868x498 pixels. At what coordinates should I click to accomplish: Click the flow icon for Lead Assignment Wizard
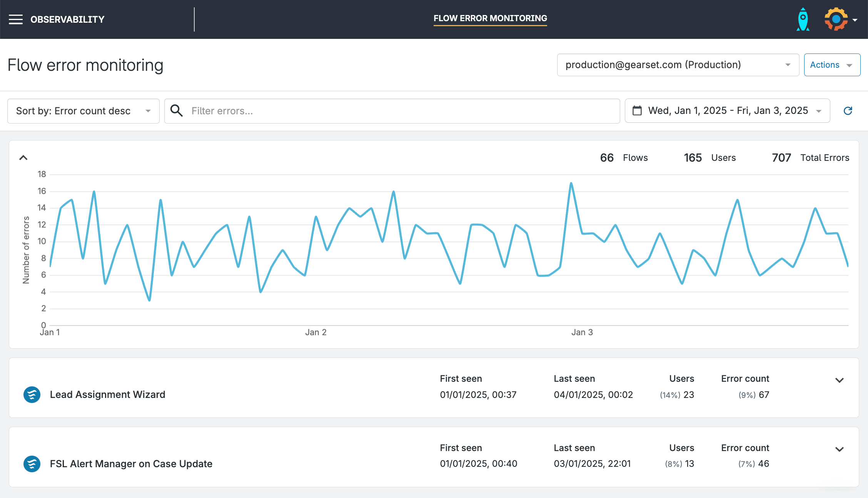[32, 394]
